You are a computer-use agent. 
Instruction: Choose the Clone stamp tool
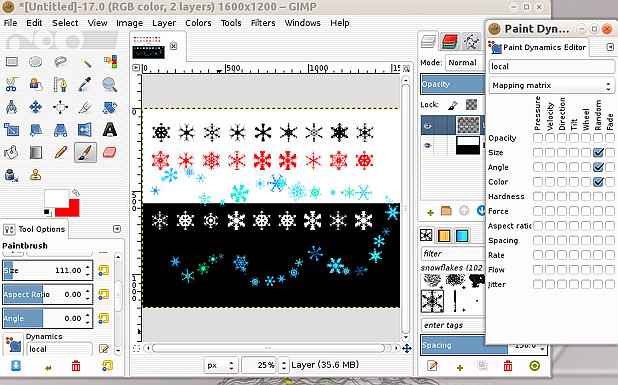[35, 175]
